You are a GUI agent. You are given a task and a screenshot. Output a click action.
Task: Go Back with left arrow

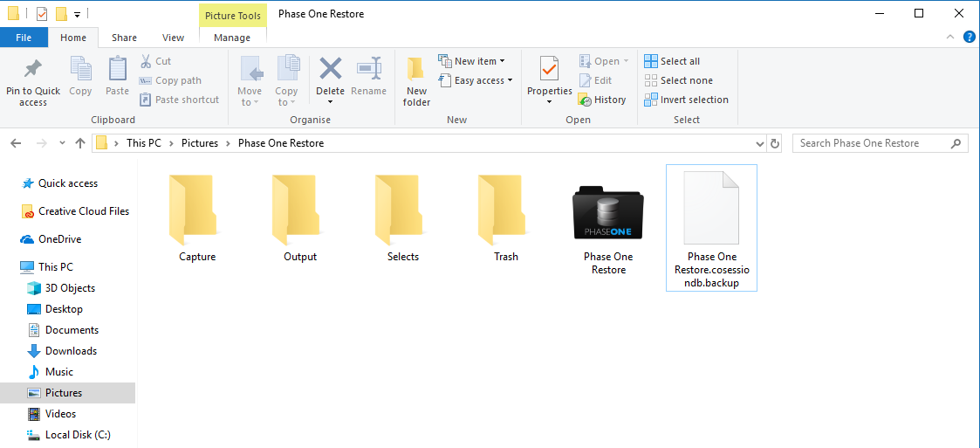coord(17,143)
